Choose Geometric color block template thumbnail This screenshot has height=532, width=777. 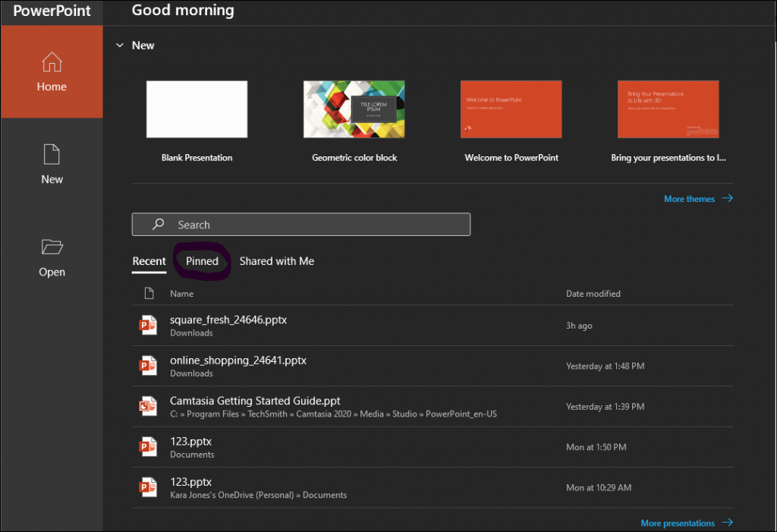point(354,109)
